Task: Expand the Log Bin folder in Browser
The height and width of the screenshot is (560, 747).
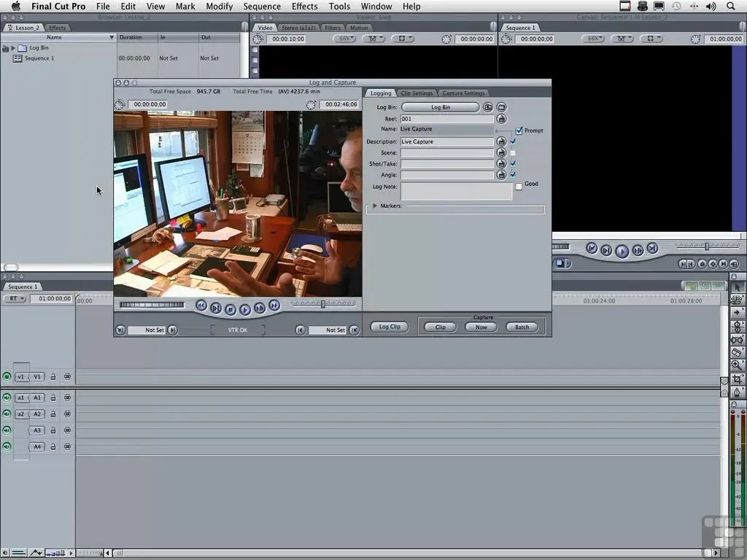Action: point(13,47)
